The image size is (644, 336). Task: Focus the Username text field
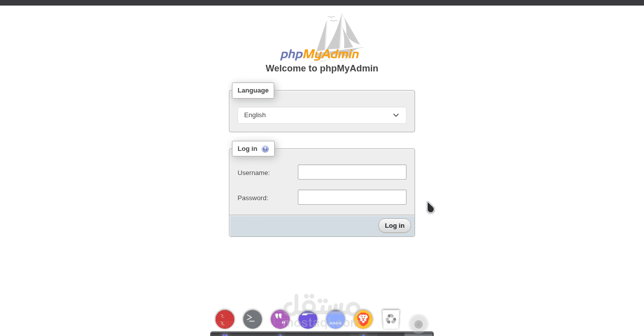352,172
